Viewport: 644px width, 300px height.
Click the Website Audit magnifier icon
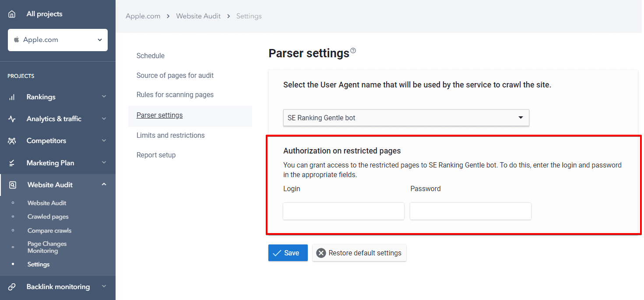13,185
